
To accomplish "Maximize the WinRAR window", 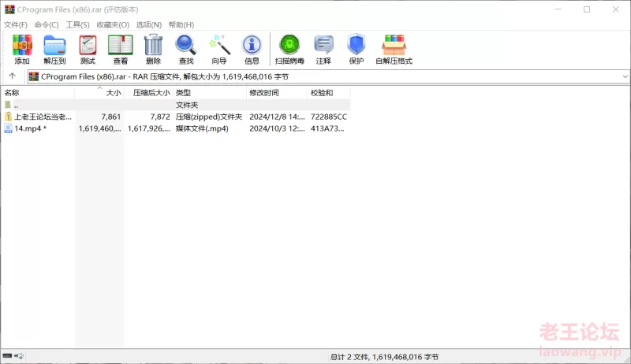I will pyautogui.click(x=587, y=9).
